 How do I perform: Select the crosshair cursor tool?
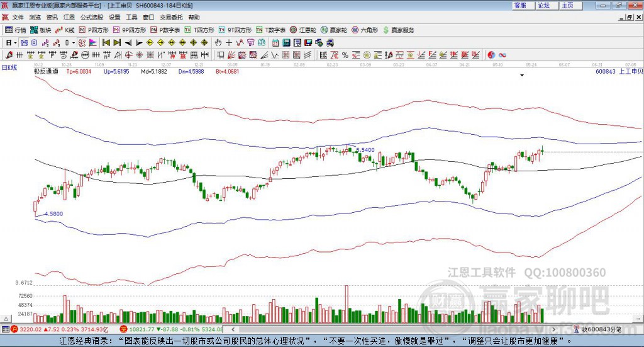tap(229, 43)
